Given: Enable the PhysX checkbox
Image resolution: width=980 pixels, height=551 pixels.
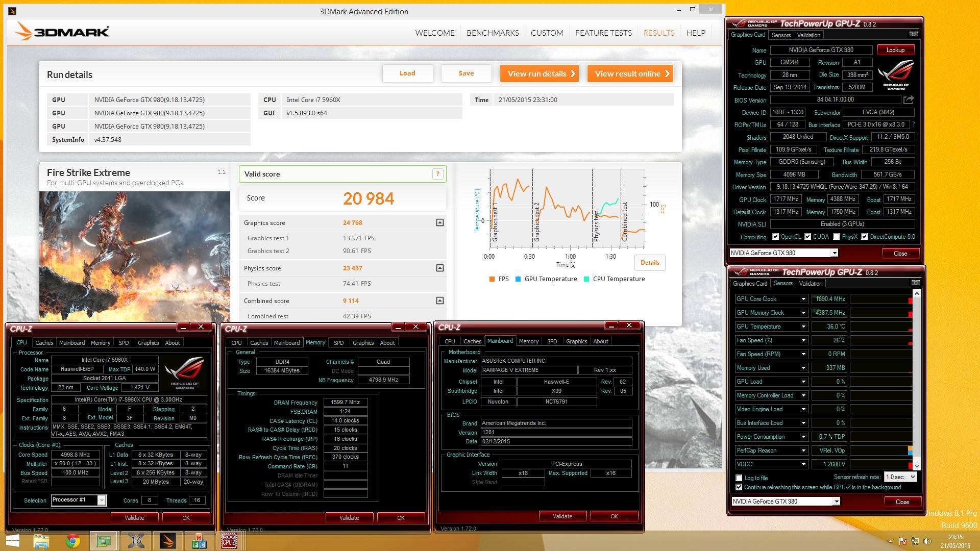Looking at the screenshot, I should 837,237.
